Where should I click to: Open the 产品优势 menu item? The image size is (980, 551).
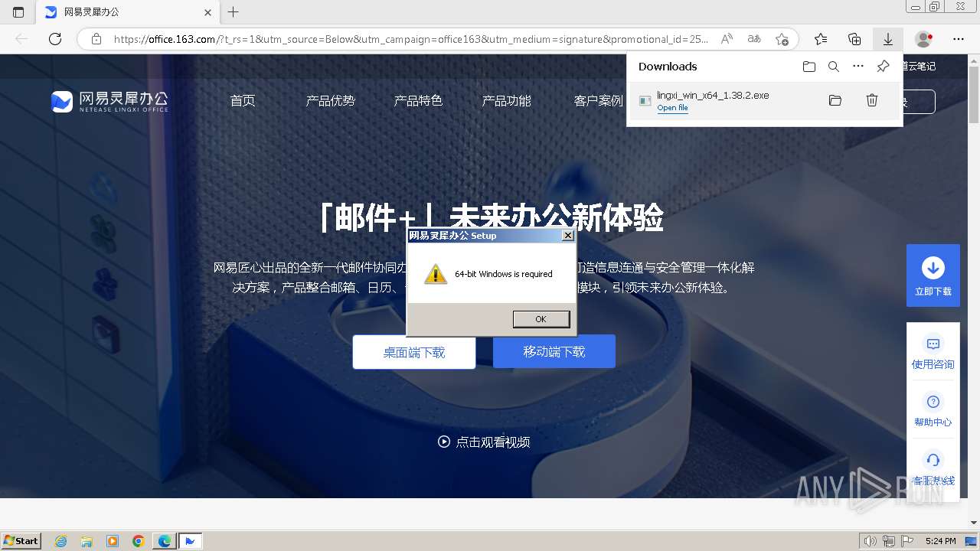(331, 101)
